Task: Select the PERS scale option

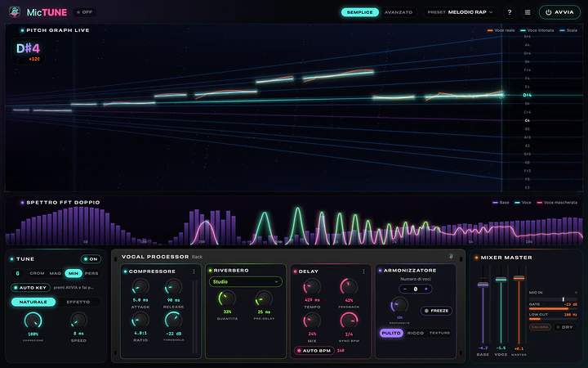Action: (x=91, y=273)
